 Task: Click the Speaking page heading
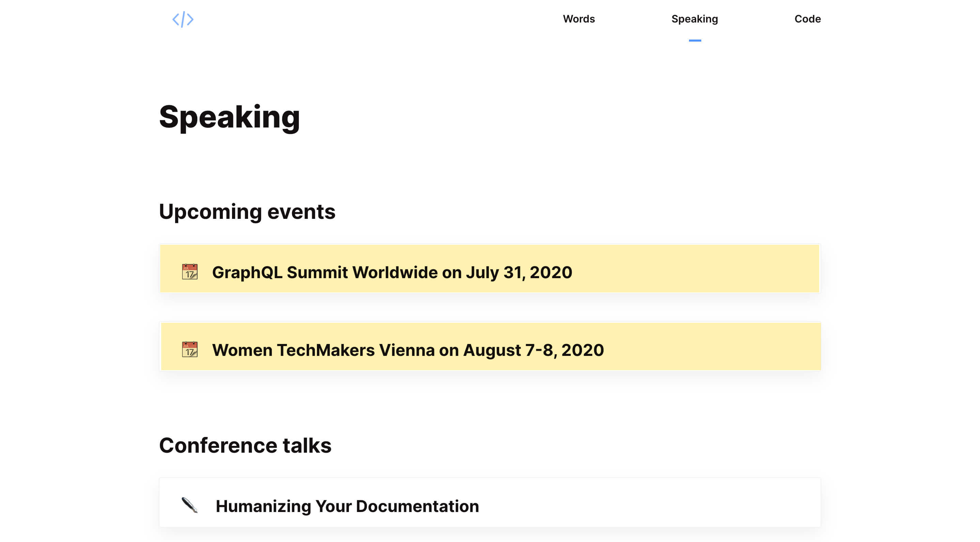[x=229, y=117]
